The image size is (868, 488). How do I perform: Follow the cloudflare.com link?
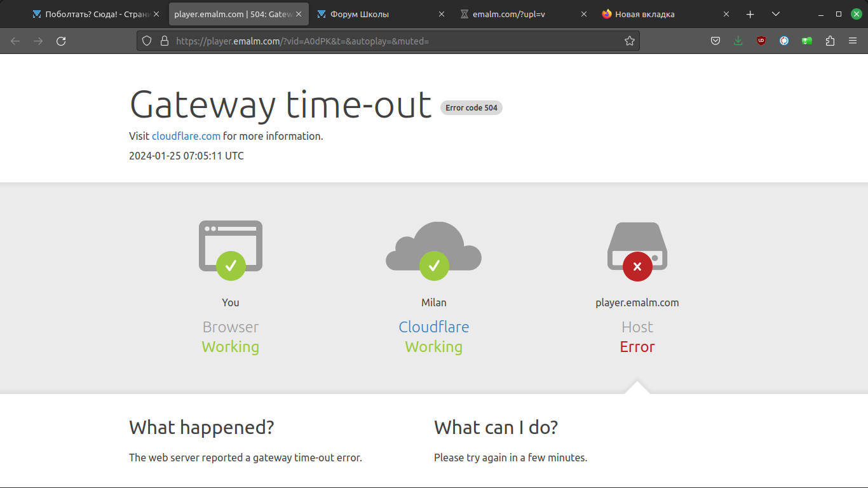point(186,136)
